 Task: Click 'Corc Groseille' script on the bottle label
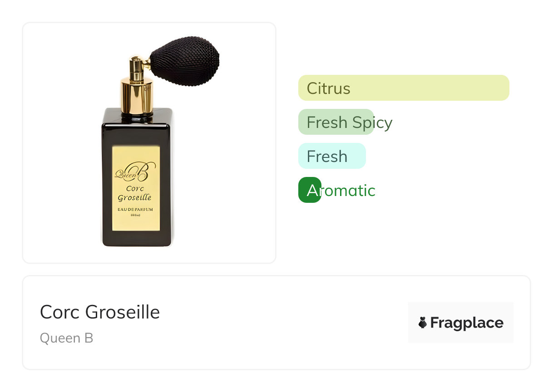135,193
